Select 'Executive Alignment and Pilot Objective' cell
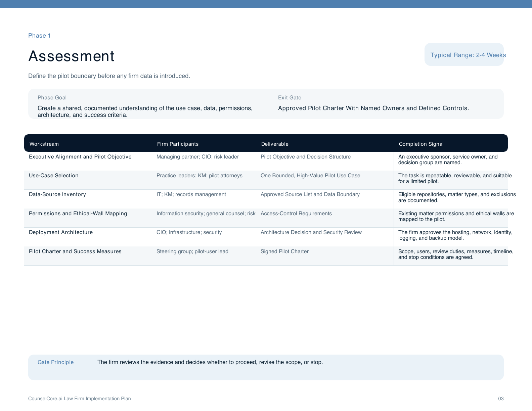Image resolution: width=532 pixels, height=411 pixels. point(80,157)
